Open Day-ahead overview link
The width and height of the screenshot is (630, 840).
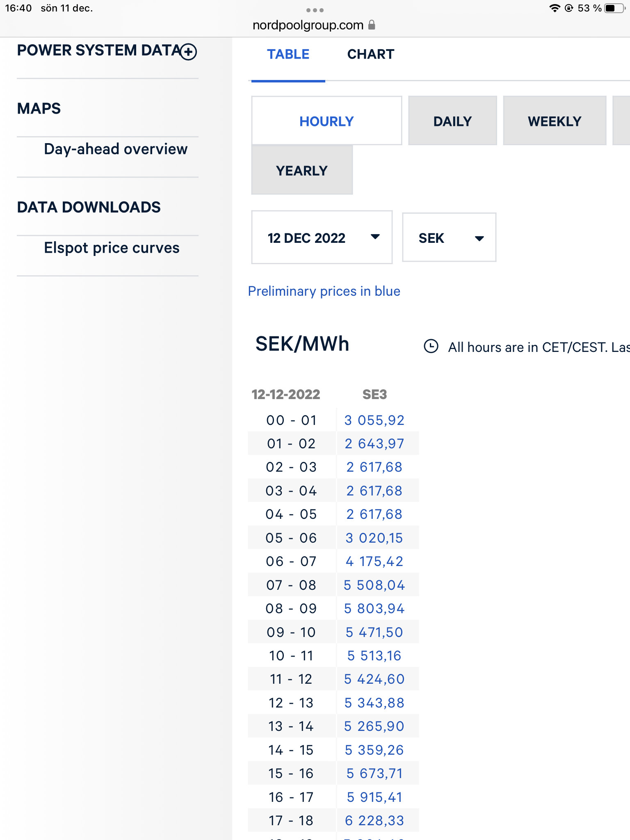click(x=116, y=149)
